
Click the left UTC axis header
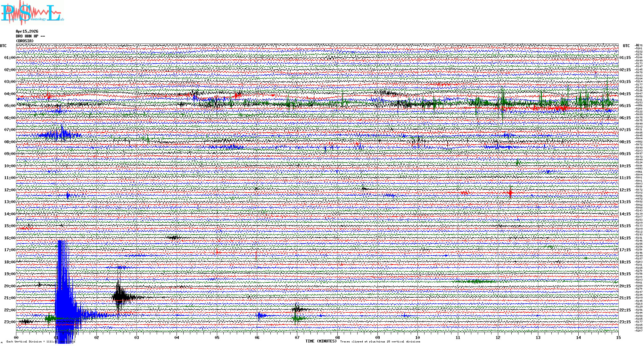point(3,46)
